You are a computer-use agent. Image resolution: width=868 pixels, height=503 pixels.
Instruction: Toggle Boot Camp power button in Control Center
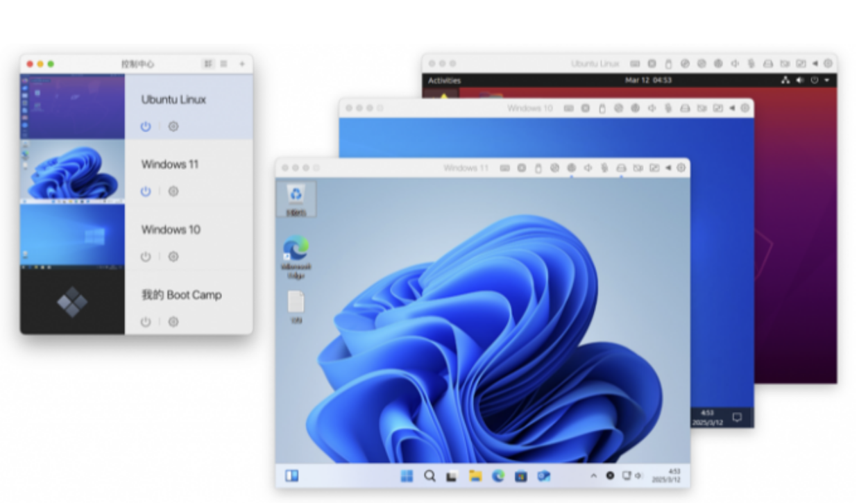pos(146,322)
